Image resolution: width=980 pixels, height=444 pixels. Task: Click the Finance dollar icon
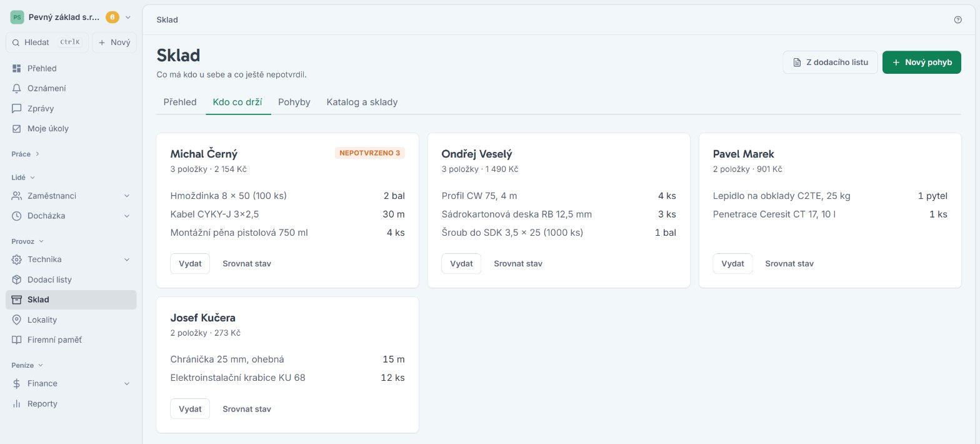point(17,383)
